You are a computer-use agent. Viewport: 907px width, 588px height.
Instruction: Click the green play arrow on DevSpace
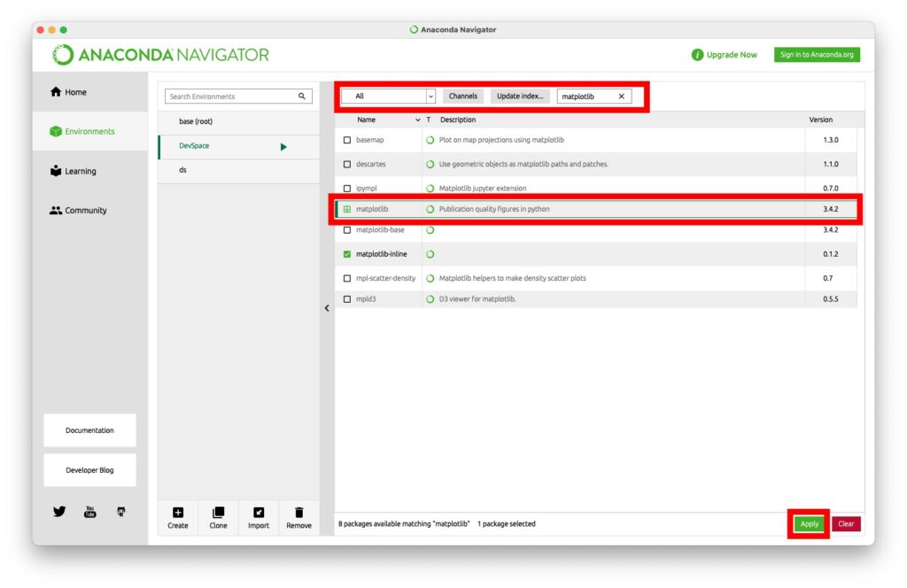(283, 146)
